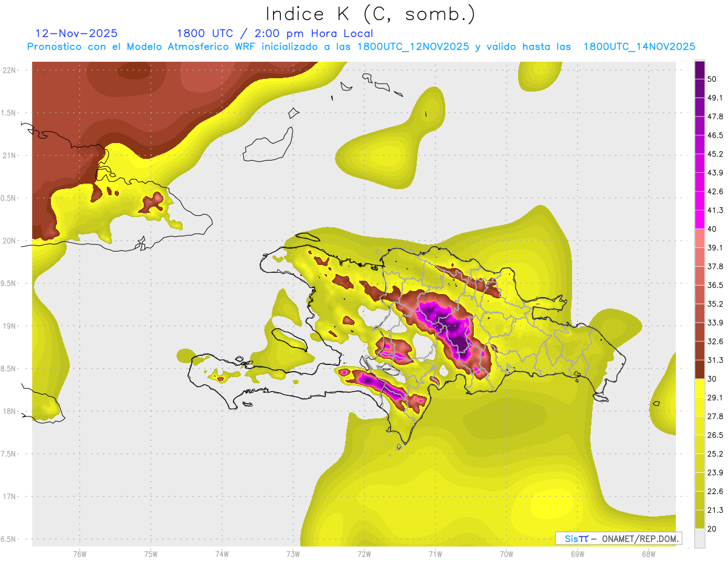Click the 'Indice K (C, somb.)' title
728x562 pixels.
370,13
